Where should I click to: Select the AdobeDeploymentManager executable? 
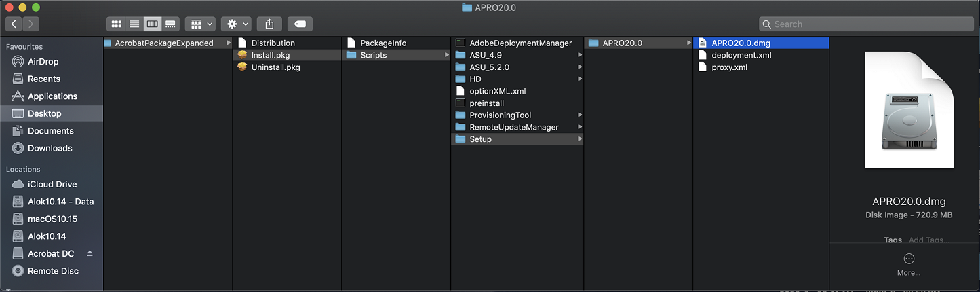517,43
